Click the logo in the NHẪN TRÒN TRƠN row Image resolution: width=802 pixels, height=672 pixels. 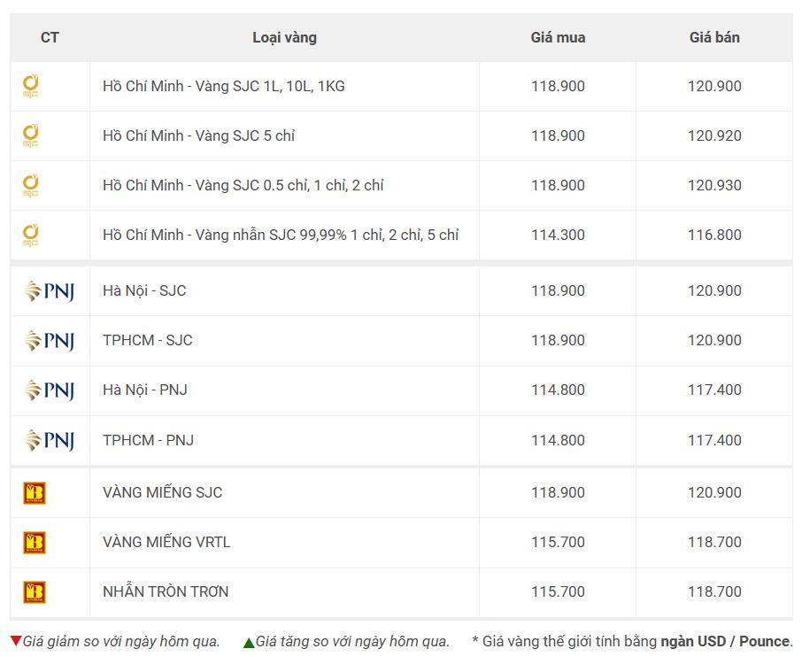pos(35,592)
